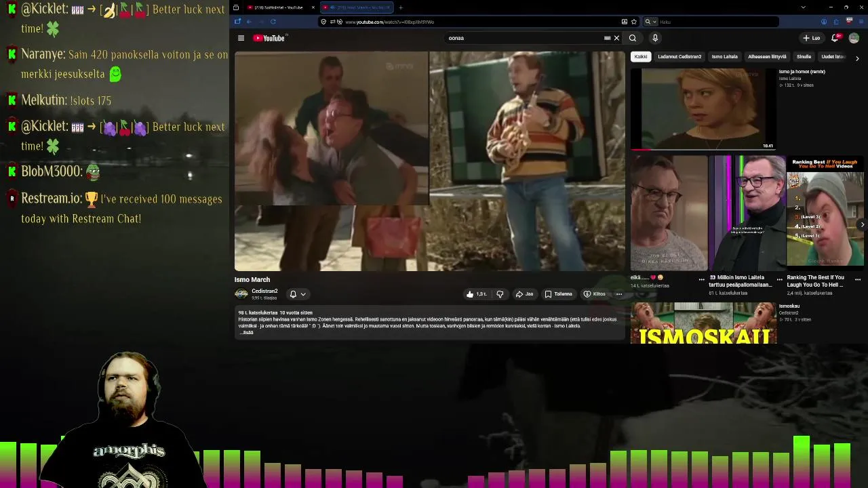Go to the YouTube home logo
Viewport: 868px width, 488px height.
tap(269, 38)
